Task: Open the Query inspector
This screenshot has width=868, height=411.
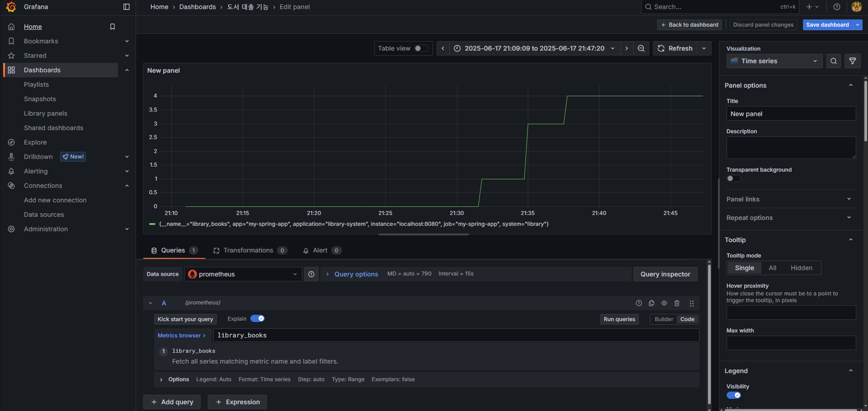Action: coord(665,274)
